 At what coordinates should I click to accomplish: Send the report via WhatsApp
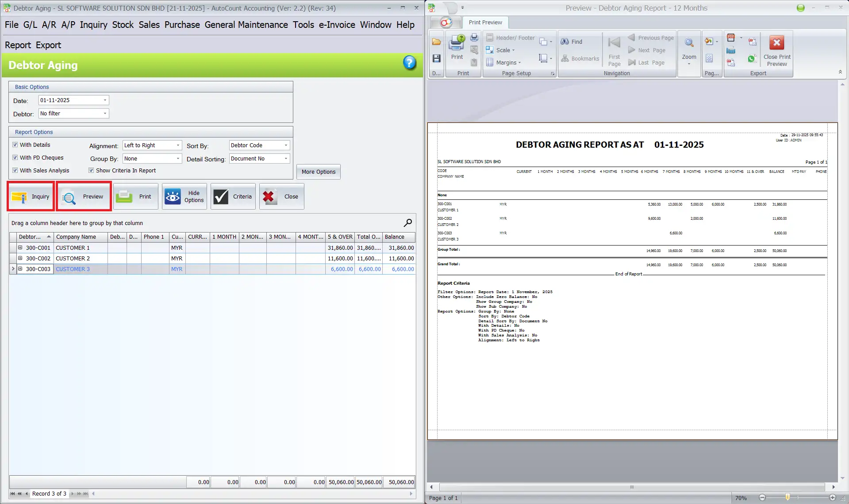[751, 58]
